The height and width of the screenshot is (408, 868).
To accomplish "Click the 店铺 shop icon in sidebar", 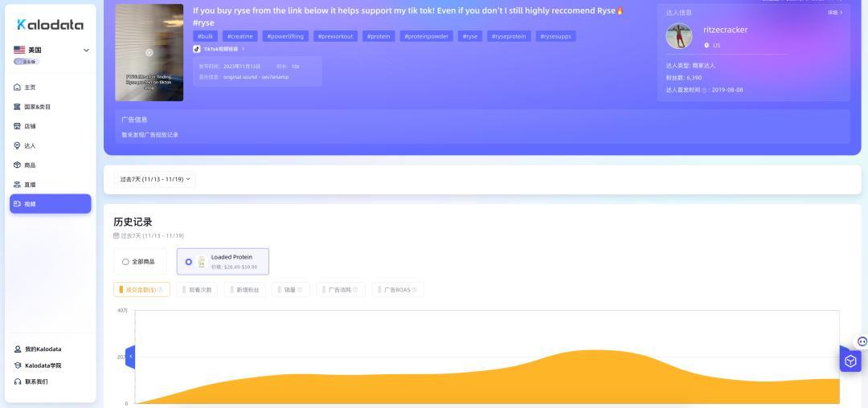I will pyautogui.click(x=17, y=126).
